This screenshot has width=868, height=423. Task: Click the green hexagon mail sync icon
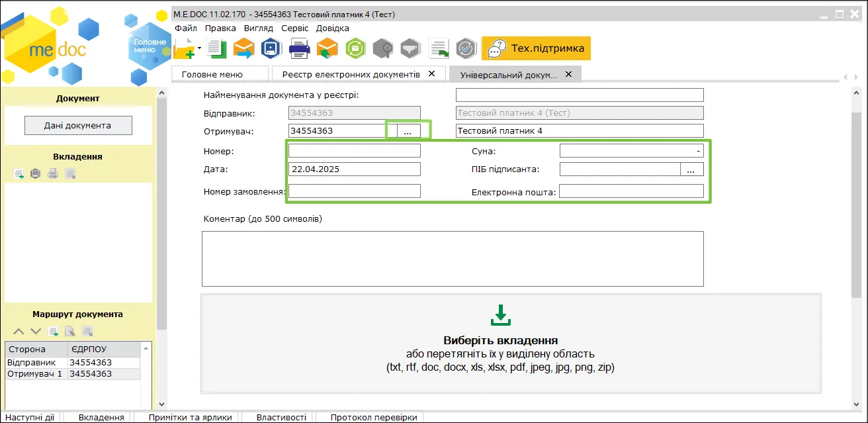click(x=355, y=48)
